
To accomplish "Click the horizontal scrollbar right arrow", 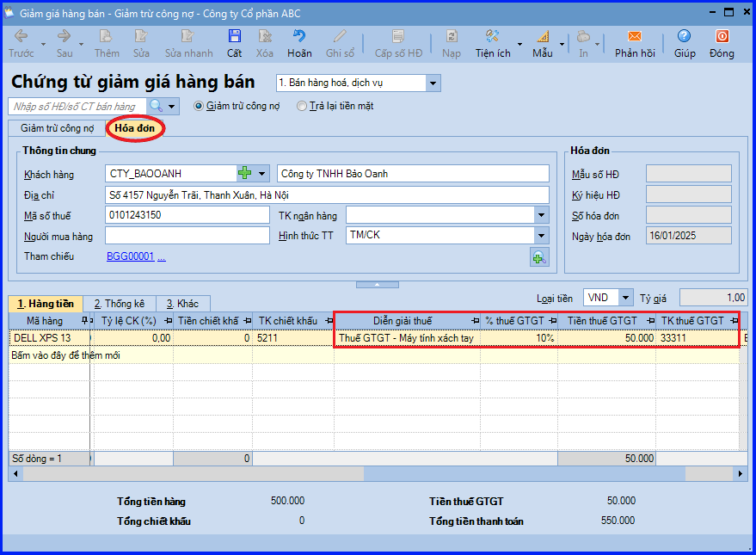I will point(740,474).
